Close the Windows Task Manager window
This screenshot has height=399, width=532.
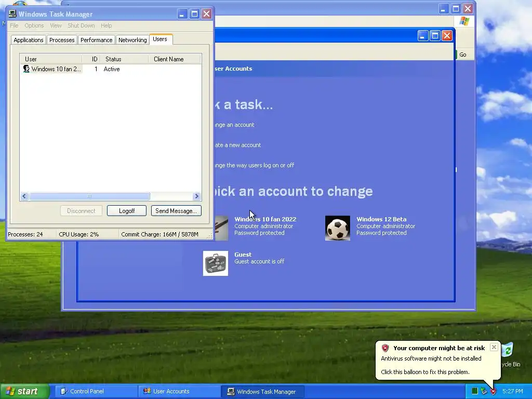coord(207,14)
